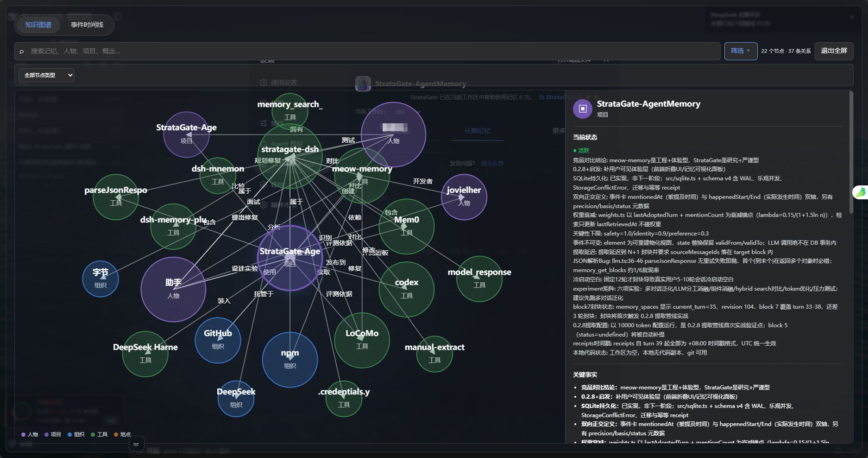Open 通用设置 in the background window

pos(279,83)
